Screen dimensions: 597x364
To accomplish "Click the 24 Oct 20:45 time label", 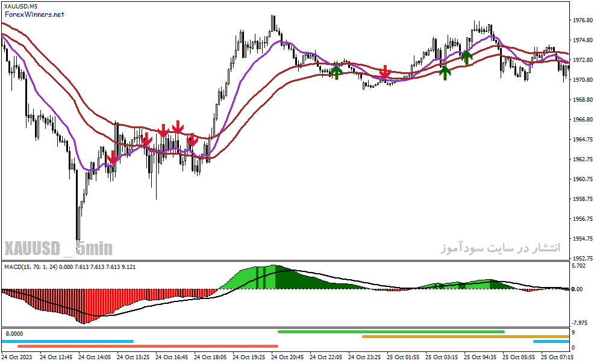I will [x=287, y=357].
